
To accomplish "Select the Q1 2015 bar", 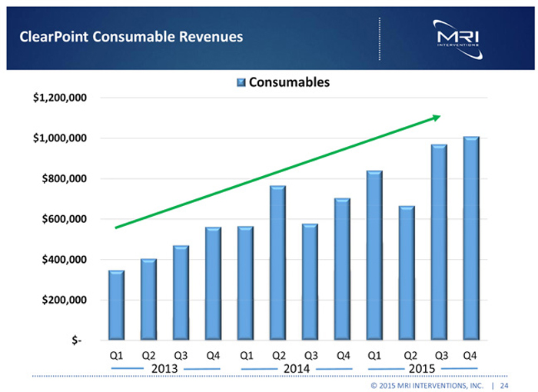I will click(x=374, y=255).
